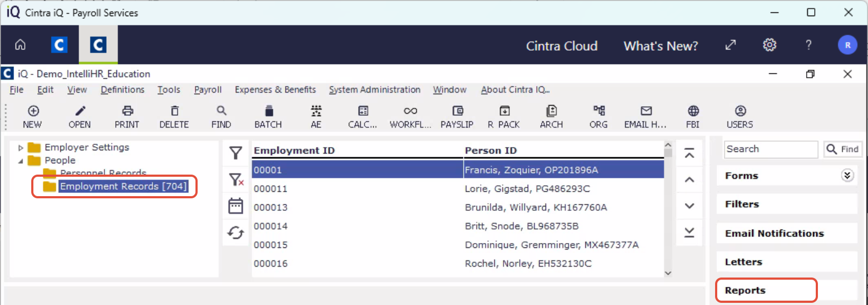The image size is (868, 305).
Task: Refresh the list with circular arrows icon
Action: (x=235, y=233)
